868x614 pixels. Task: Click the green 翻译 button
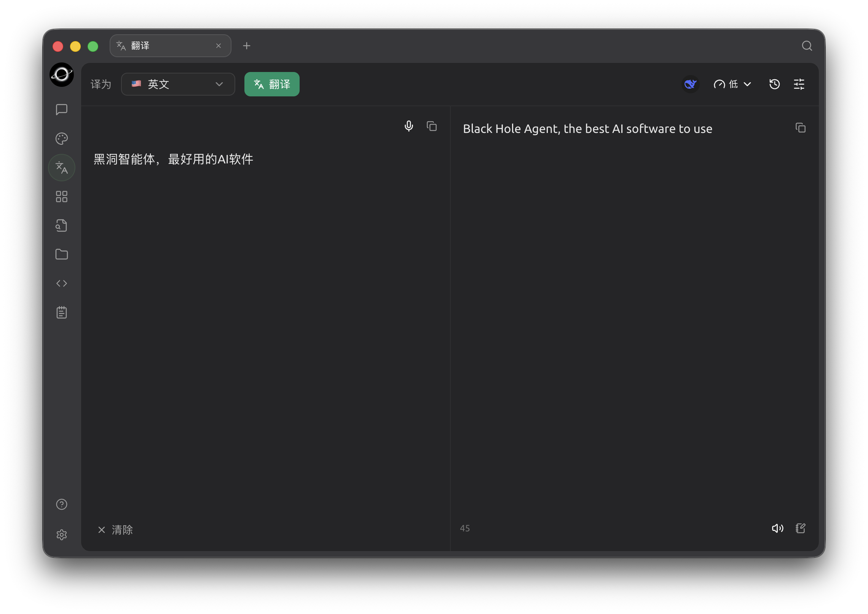click(272, 84)
